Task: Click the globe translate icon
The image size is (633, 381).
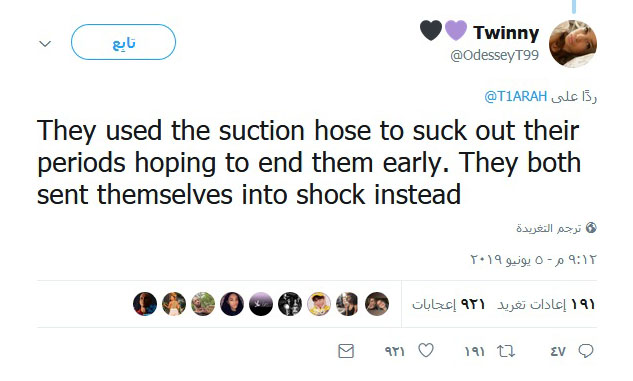Action: pos(591,228)
